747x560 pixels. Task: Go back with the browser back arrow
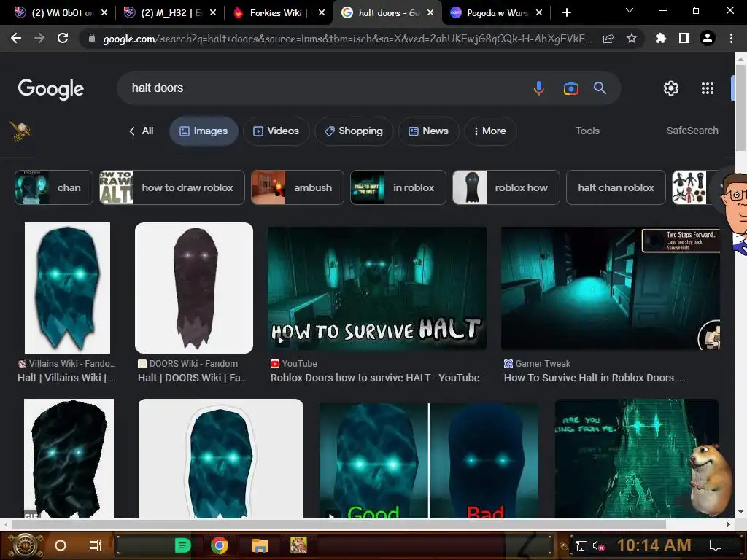pyautogui.click(x=16, y=38)
